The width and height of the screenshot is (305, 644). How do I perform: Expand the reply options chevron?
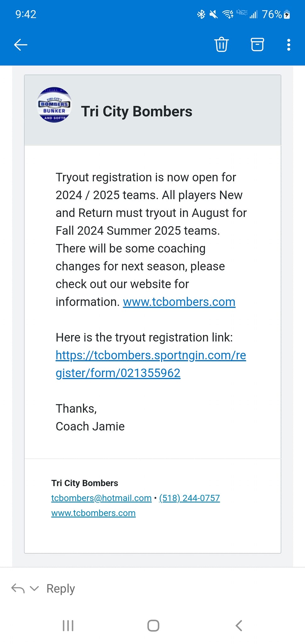tap(34, 588)
